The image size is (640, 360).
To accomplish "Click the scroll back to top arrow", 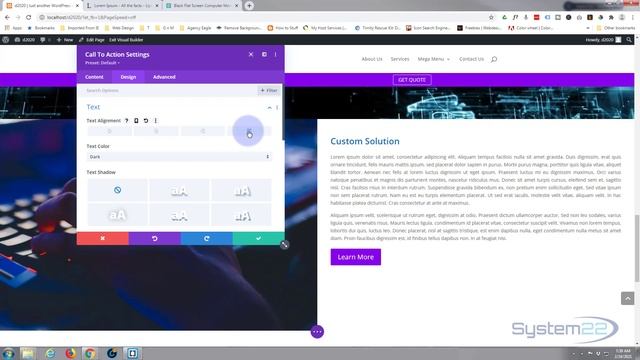I will (627, 298).
